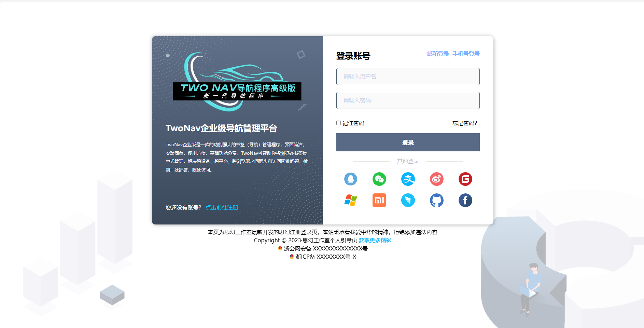644x328 pixels.
Task: Log in using the Alipay icon
Action: pos(408,179)
